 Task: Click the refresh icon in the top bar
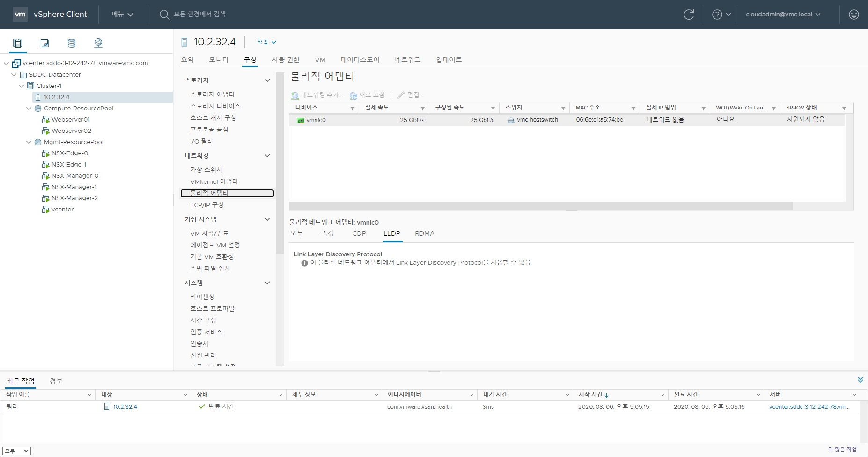click(x=689, y=15)
